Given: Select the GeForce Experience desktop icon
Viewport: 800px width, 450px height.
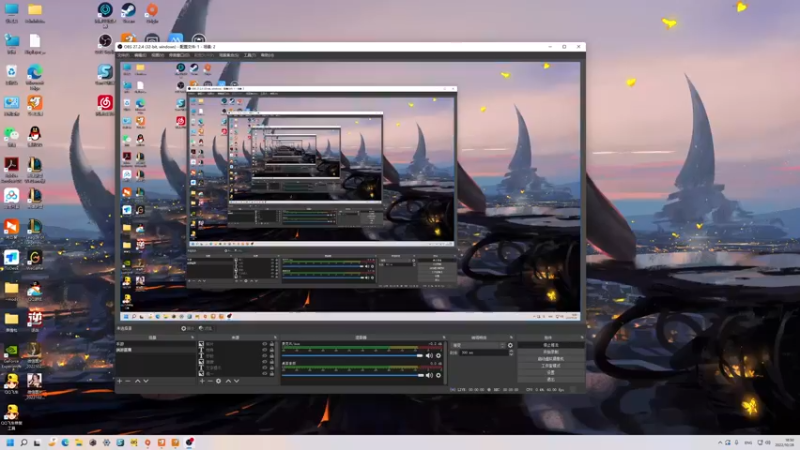Looking at the screenshot, I should coord(11,355).
